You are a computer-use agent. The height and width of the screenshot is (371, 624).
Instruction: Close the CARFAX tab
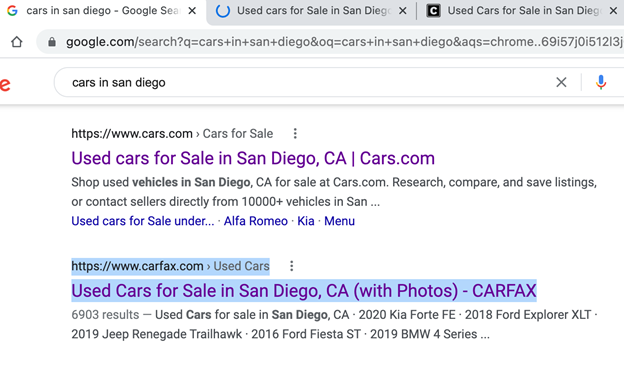(x=613, y=11)
